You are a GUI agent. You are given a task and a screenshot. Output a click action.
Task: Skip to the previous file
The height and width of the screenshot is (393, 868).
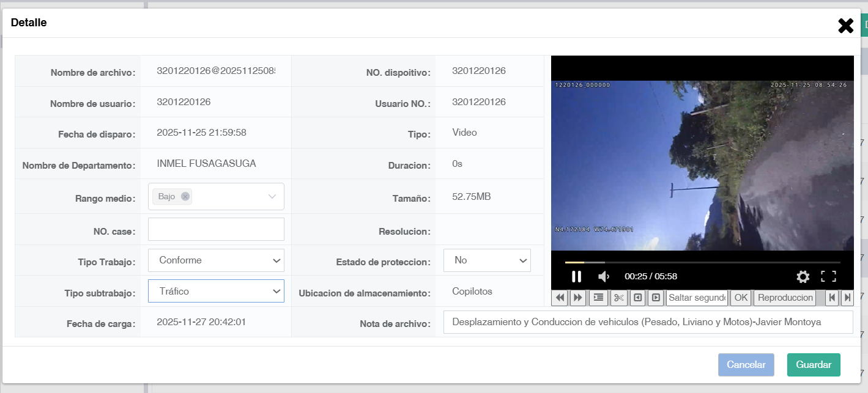click(832, 298)
